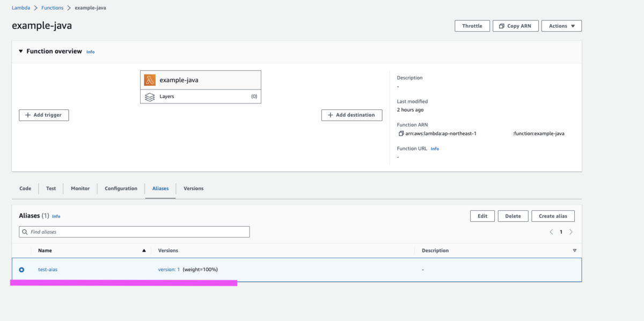
Task: Click the page number 1 in pagination
Action: coord(561,232)
